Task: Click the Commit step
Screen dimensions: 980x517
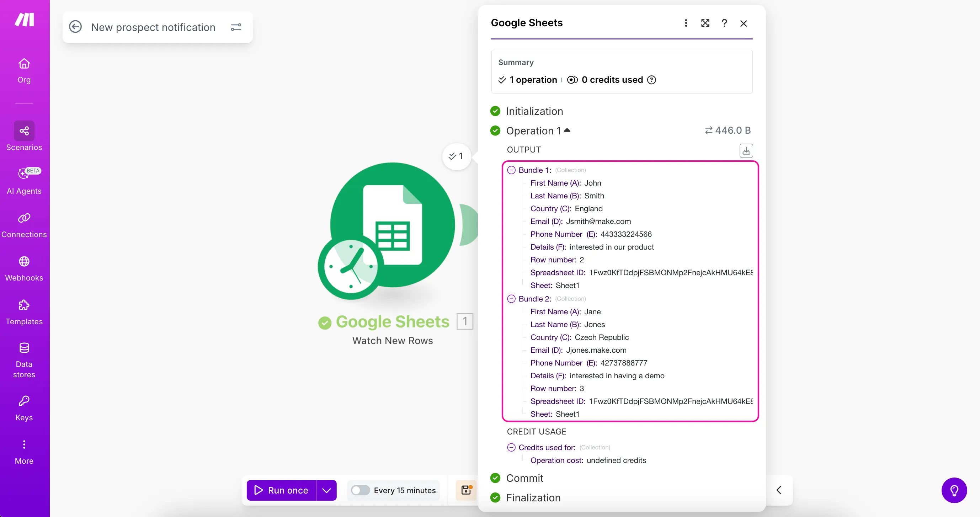Action: pyautogui.click(x=524, y=478)
